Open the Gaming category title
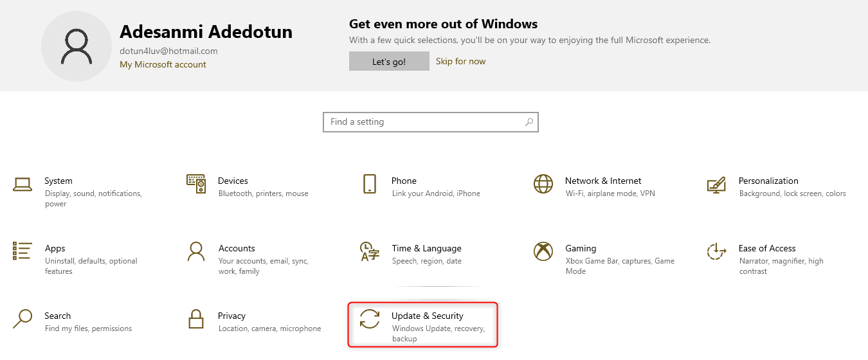Image resolution: width=868 pixels, height=360 pixels. coord(581,248)
